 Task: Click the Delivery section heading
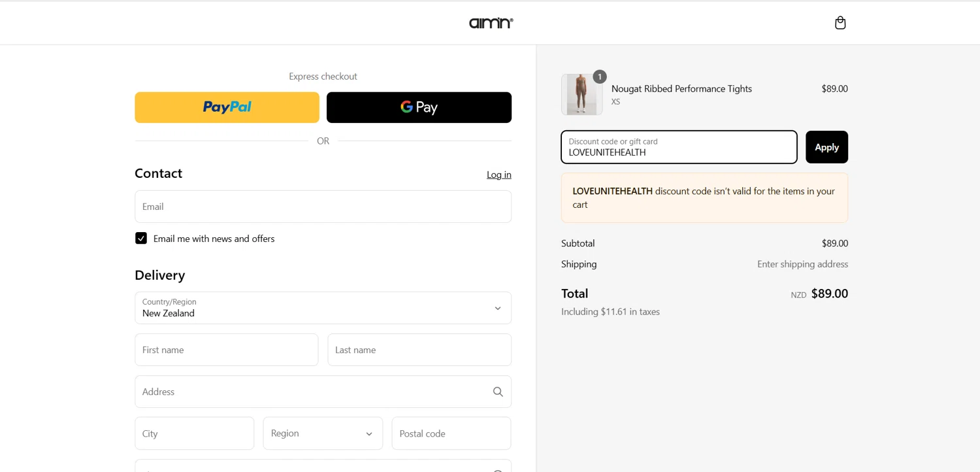point(159,275)
